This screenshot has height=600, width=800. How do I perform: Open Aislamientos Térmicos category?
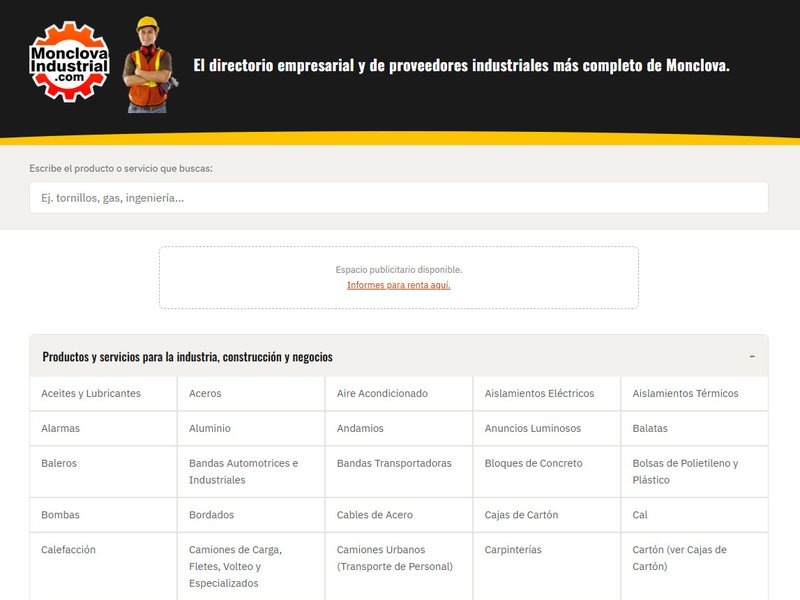[x=685, y=393]
